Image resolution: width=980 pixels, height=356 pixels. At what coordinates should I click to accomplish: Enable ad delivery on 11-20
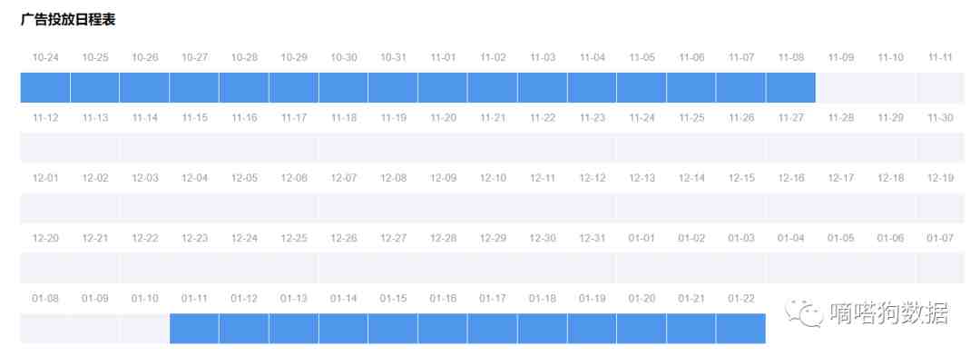[x=443, y=148]
